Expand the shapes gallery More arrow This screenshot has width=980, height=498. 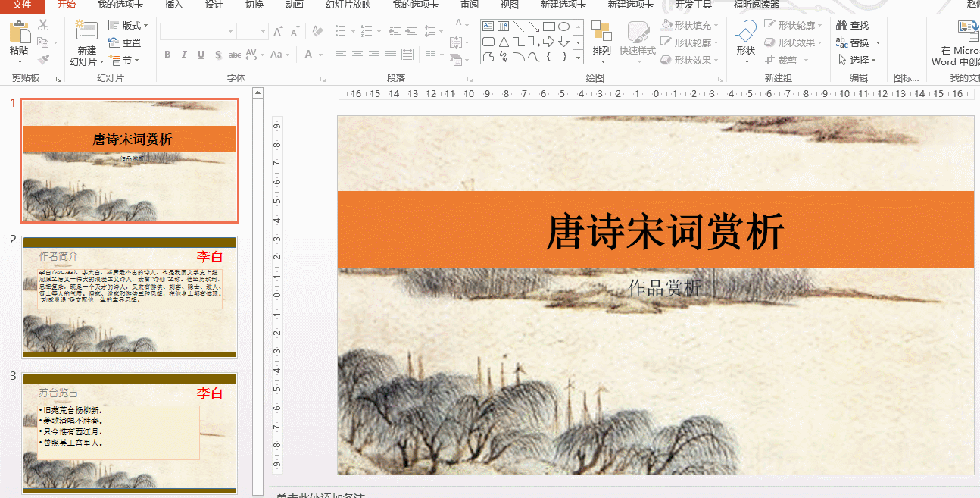click(579, 58)
